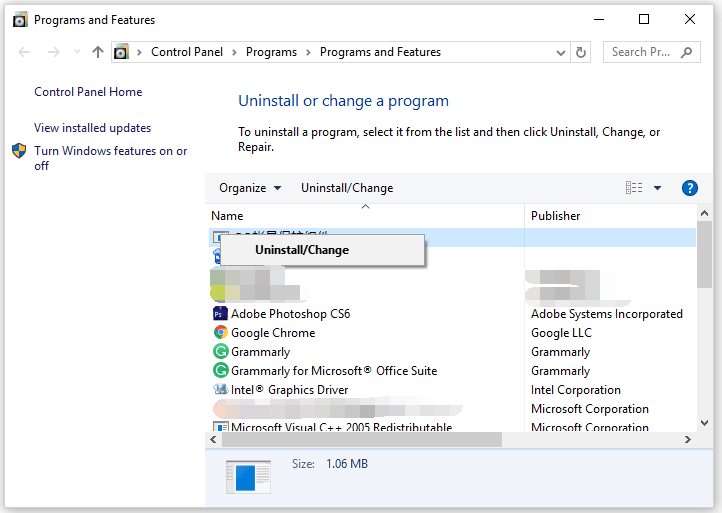Open Turn Windows features on or off
This screenshot has width=722, height=513.
point(111,158)
